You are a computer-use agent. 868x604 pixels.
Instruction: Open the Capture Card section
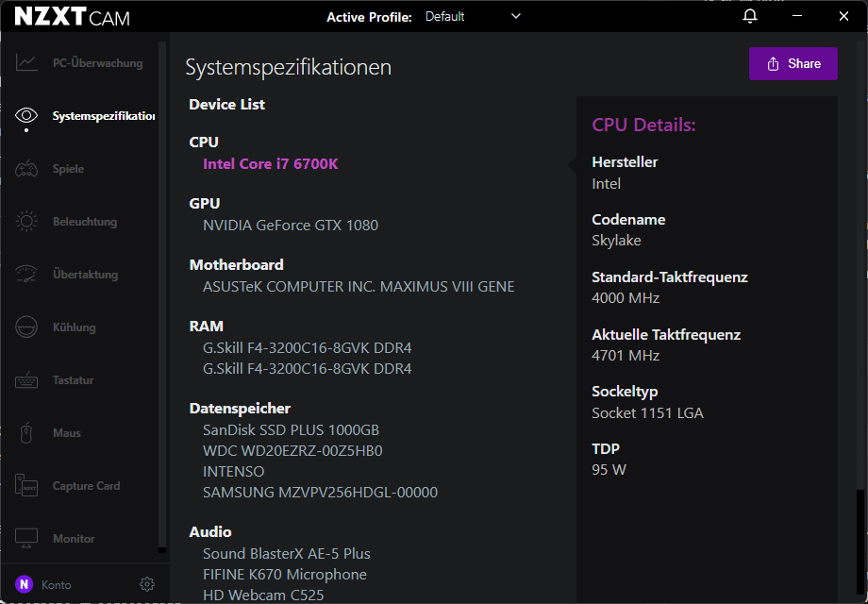(85, 486)
